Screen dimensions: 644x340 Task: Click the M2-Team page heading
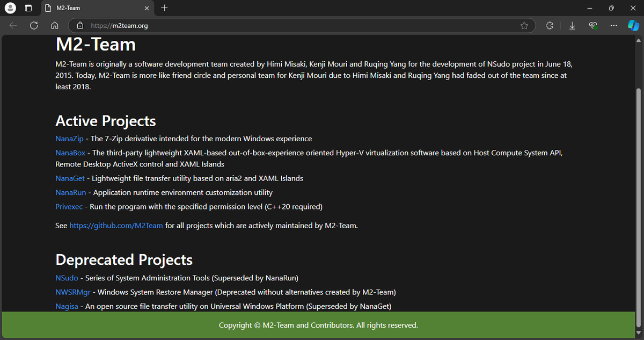pos(96,45)
